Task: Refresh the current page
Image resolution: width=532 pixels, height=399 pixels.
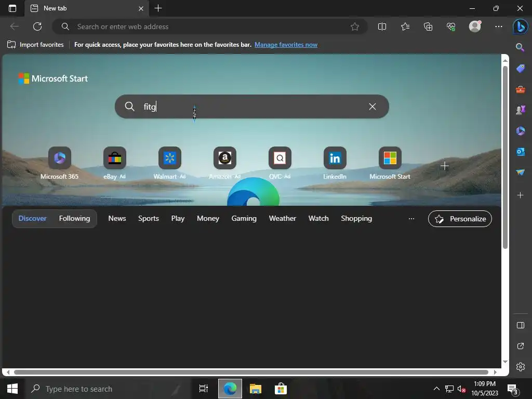Action: tap(37, 26)
